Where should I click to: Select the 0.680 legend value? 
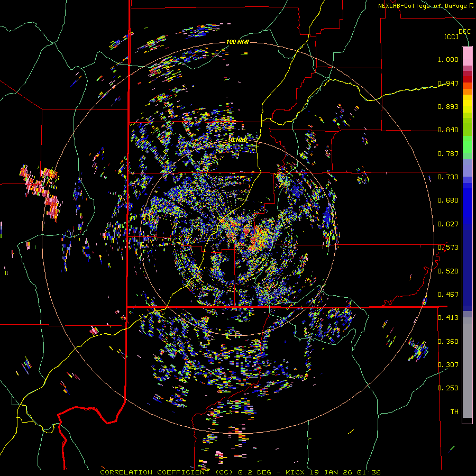[x=448, y=200]
